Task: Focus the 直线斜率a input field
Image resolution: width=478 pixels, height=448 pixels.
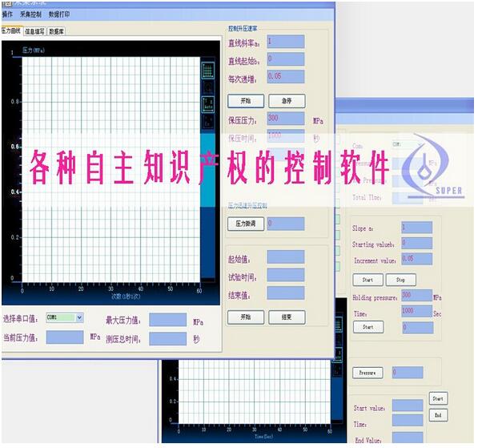Action: [286, 42]
